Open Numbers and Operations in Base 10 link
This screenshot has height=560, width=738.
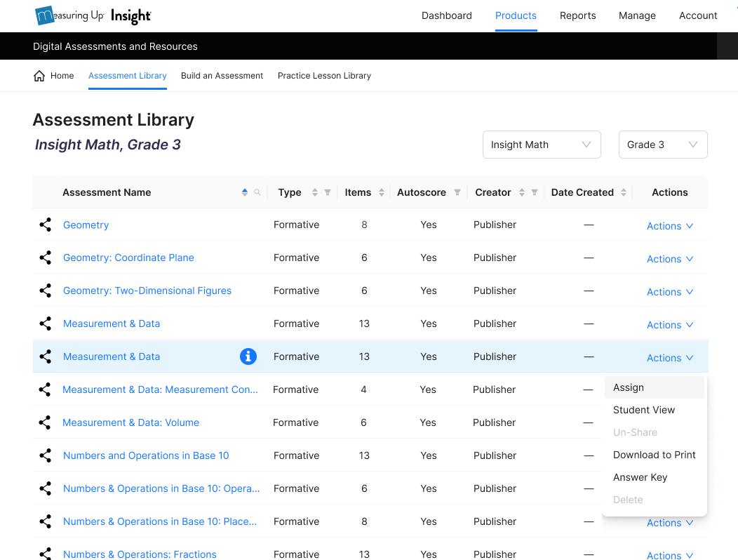tap(146, 455)
